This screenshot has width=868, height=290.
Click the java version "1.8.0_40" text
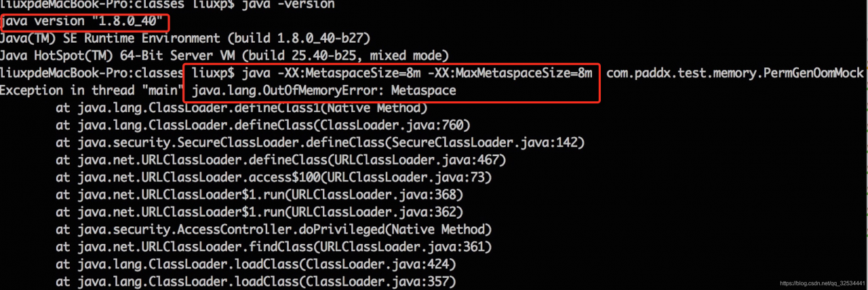pyautogui.click(x=81, y=22)
